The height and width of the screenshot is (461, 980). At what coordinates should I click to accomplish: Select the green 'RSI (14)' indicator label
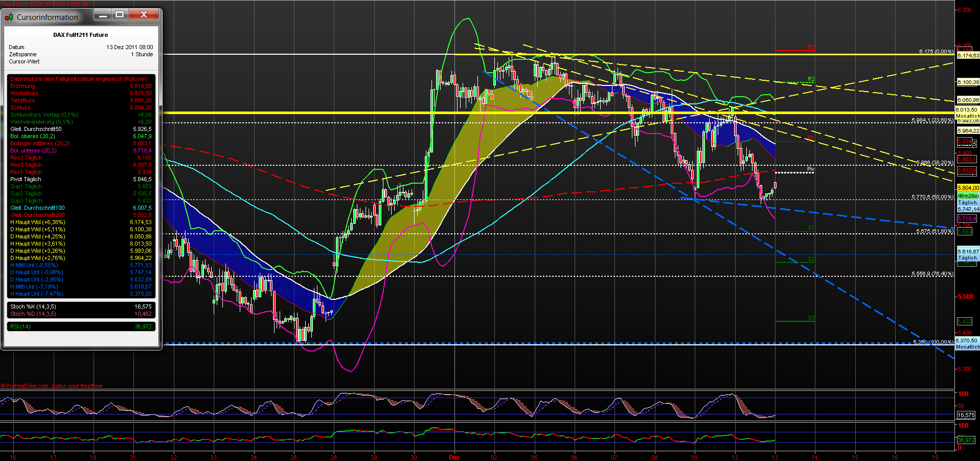20,326
